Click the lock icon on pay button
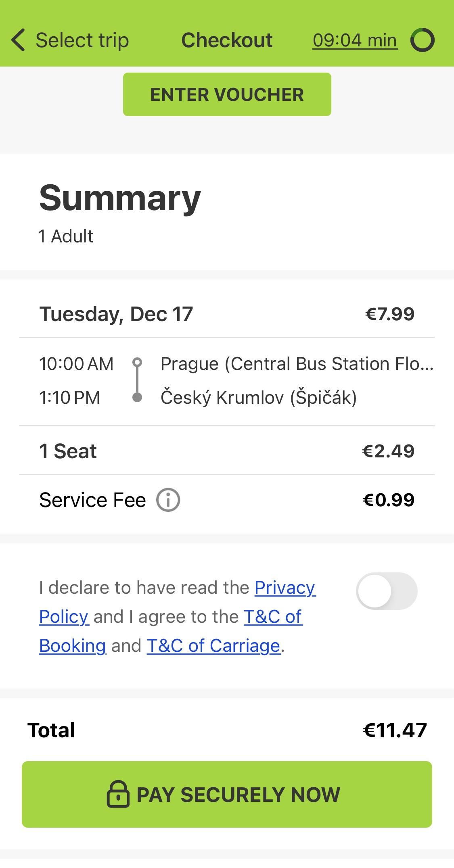Image resolution: width=454 pixels, height=868 pixels. click(118, 794)
